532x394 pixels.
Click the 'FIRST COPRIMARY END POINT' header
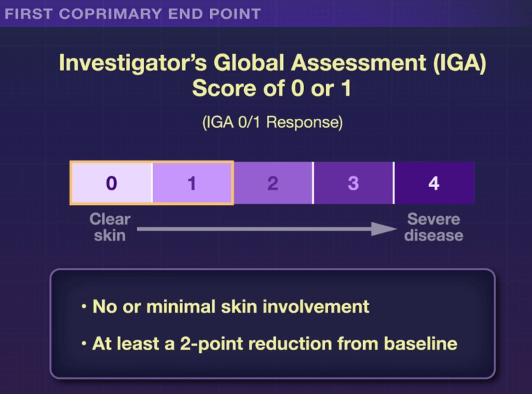[133, 13]
